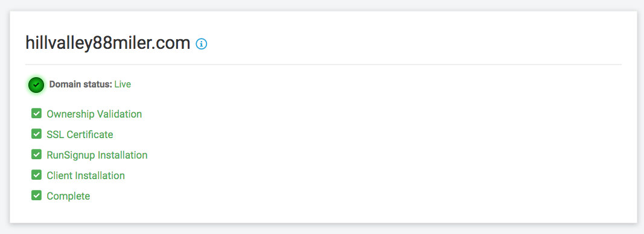Click the hillvalley88miler.com heading
Screen dimensions: 644x234
click(108, 43)
